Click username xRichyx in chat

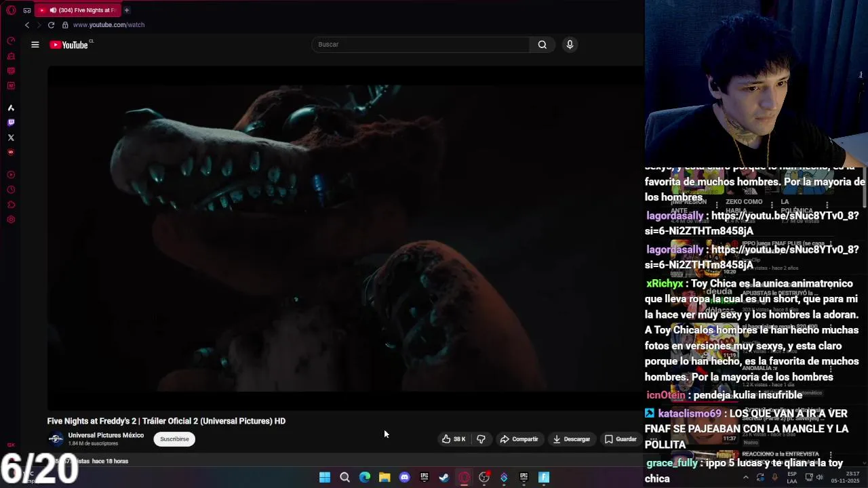point(665,284)
